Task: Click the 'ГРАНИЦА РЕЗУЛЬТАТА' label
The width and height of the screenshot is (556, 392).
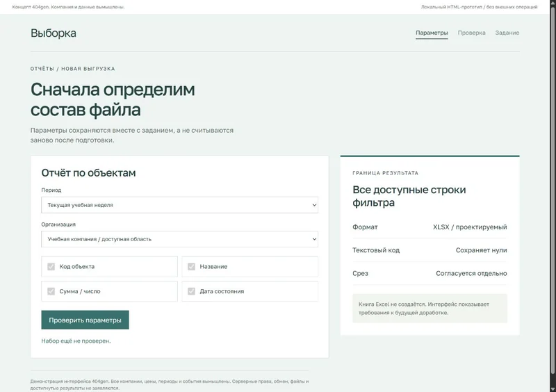Action: [386, 173]
